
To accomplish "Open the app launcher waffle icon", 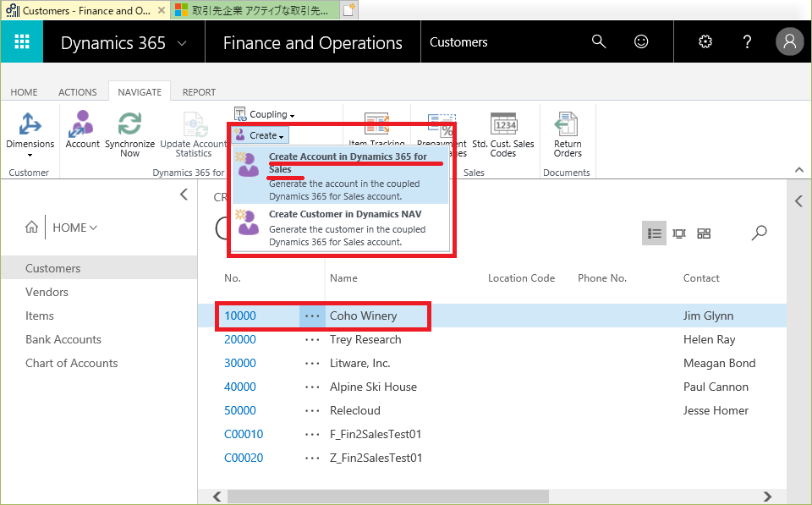I will point(22,41).
